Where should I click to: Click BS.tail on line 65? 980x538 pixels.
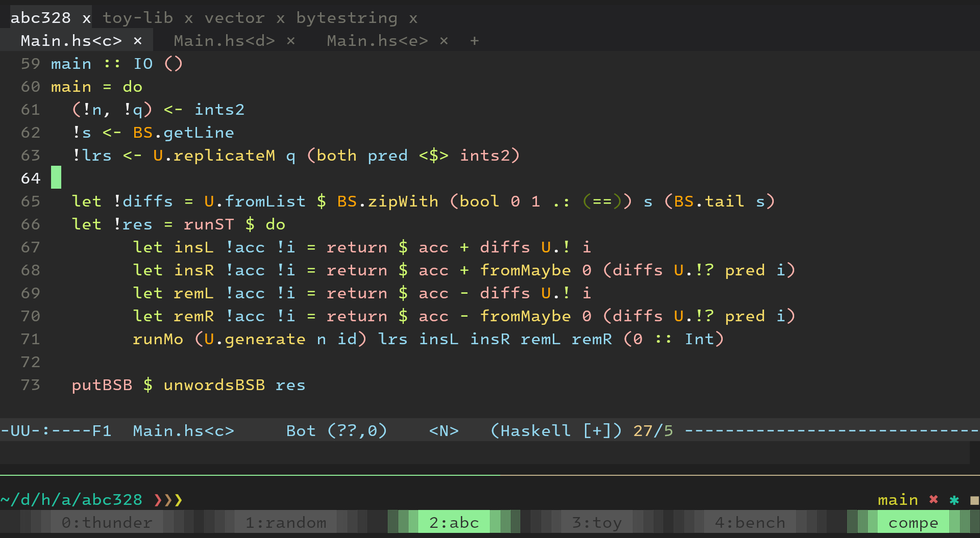(709, 201)
